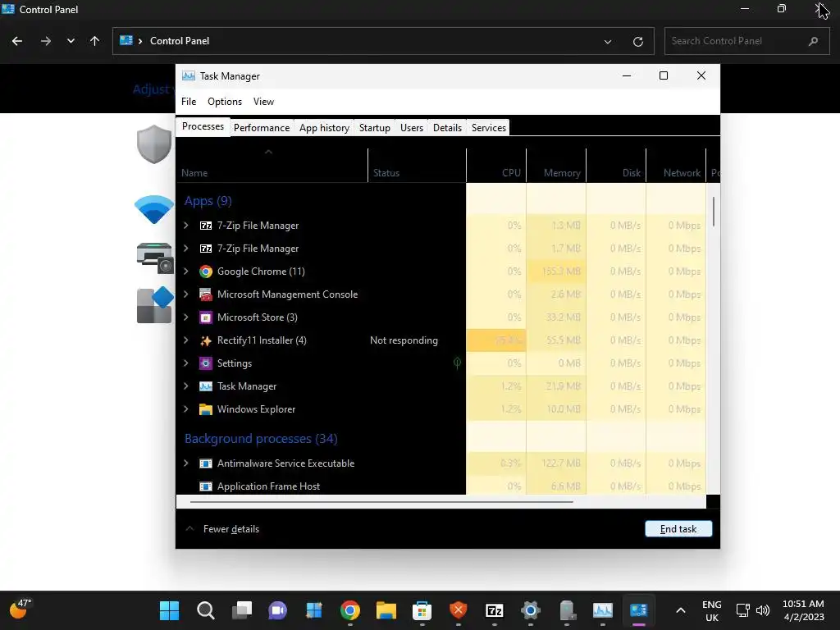Click the green leaf suspended icon beside Settings

pos(457,363)
